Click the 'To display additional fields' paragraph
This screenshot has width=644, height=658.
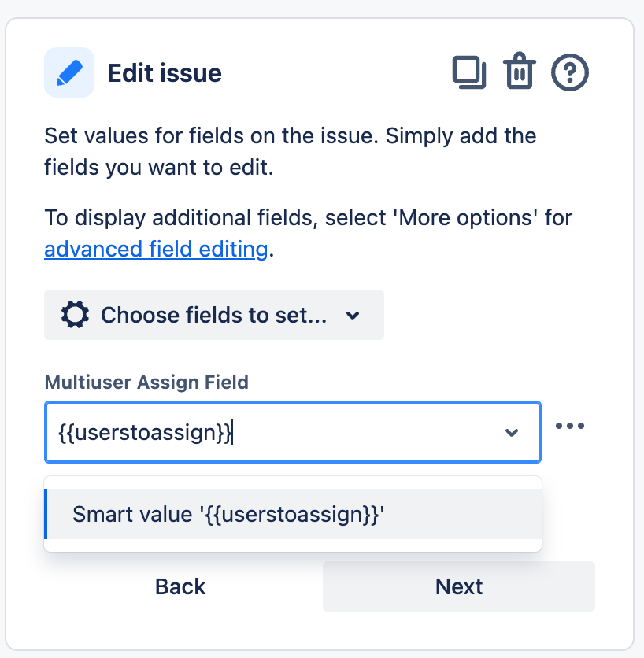tap(309, 233)
